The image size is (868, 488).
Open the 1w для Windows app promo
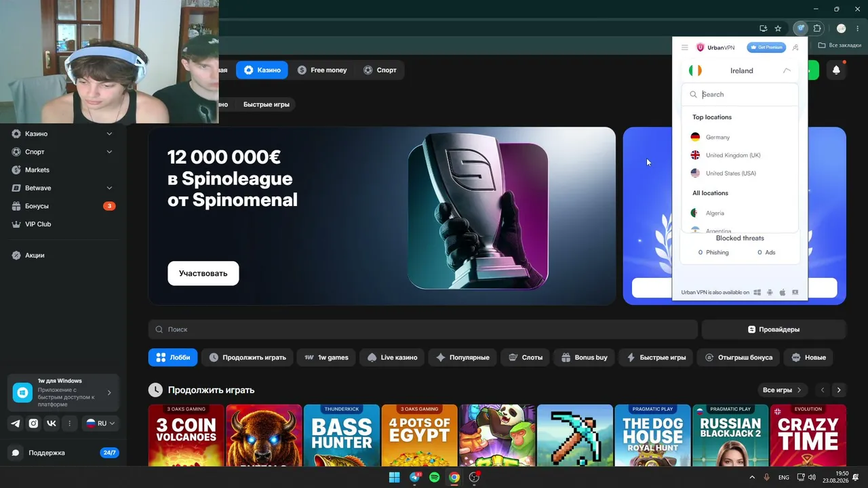point(63,392)
